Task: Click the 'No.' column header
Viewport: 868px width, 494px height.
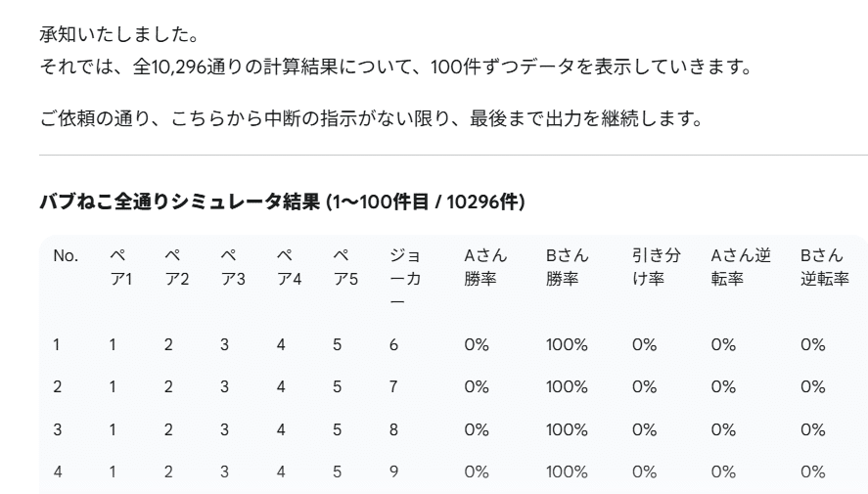Action: pos(66,256)
